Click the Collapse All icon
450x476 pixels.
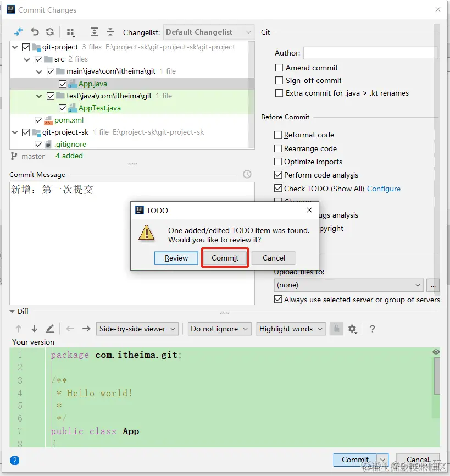pyautogui.click(x=110, y=32)
